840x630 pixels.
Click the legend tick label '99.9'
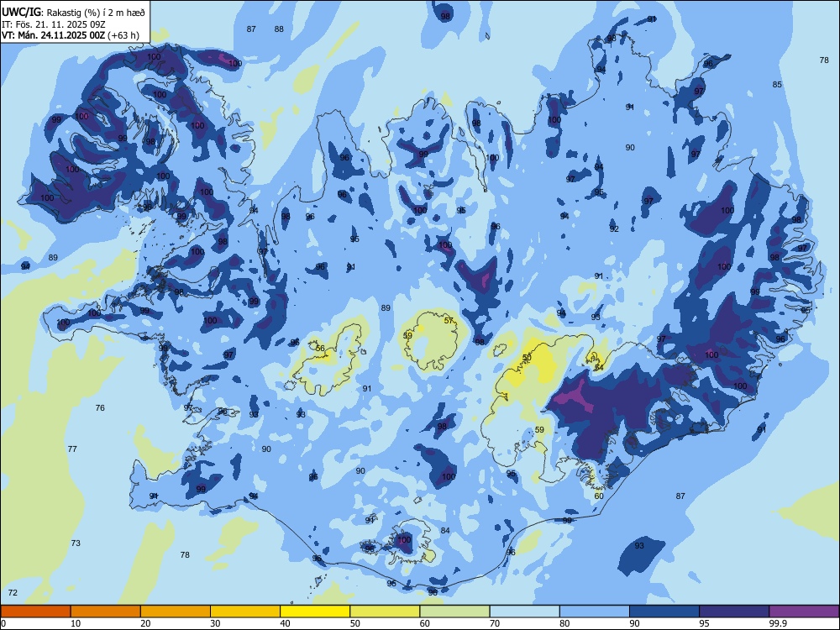point(778,623)
